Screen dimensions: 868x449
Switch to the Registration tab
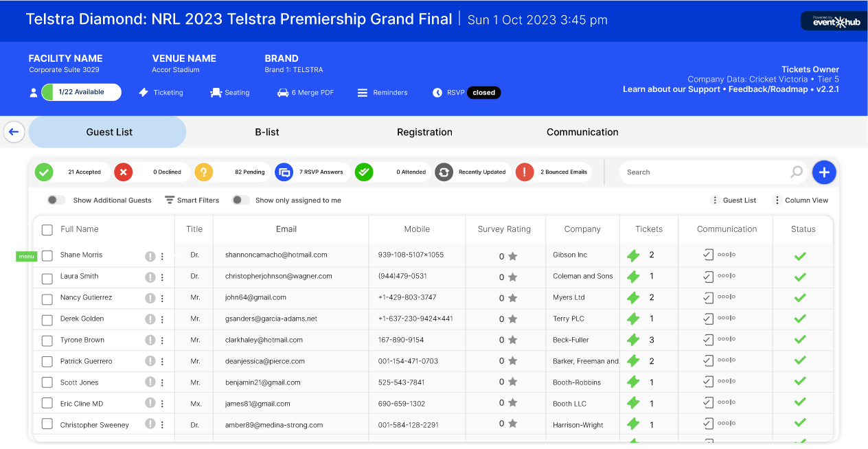point(424,132)
